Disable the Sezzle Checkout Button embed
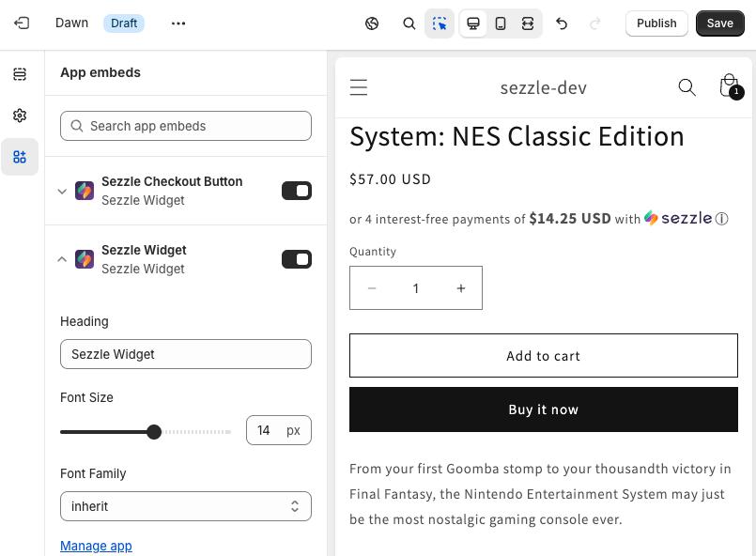 297,191
